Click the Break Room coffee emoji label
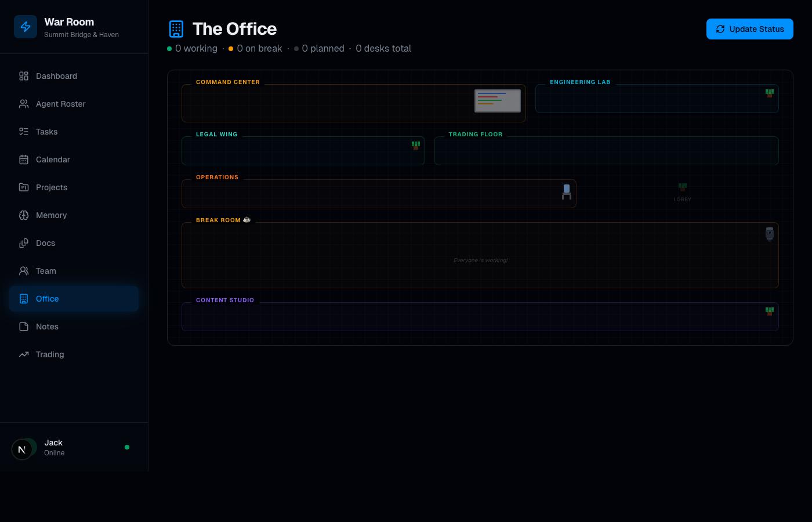The image size is (812, 522). pos(246,220)
